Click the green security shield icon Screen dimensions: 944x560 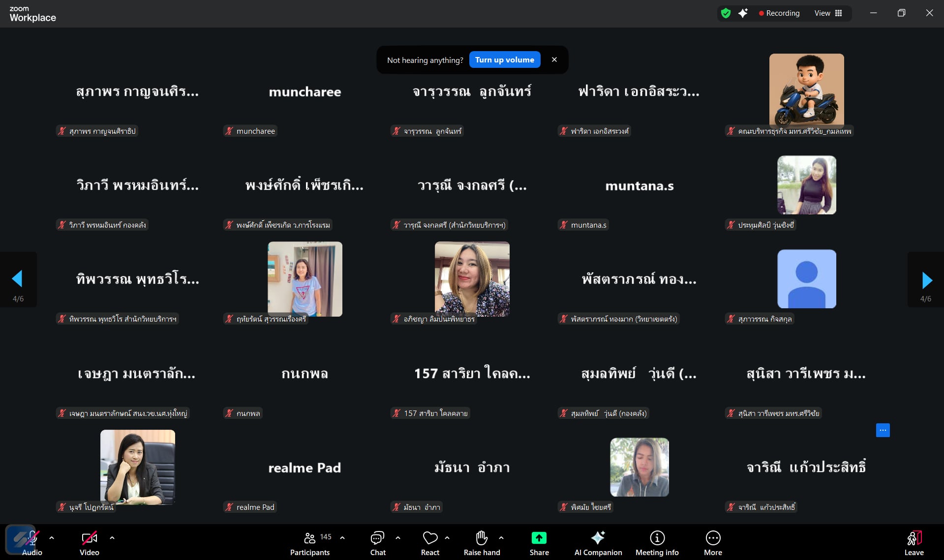[x=726, y=13]
